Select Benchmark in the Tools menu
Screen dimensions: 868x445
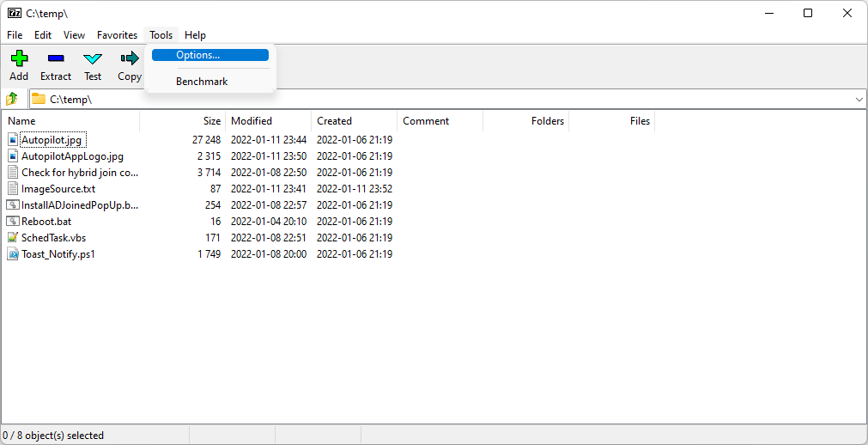pos(202,82)
